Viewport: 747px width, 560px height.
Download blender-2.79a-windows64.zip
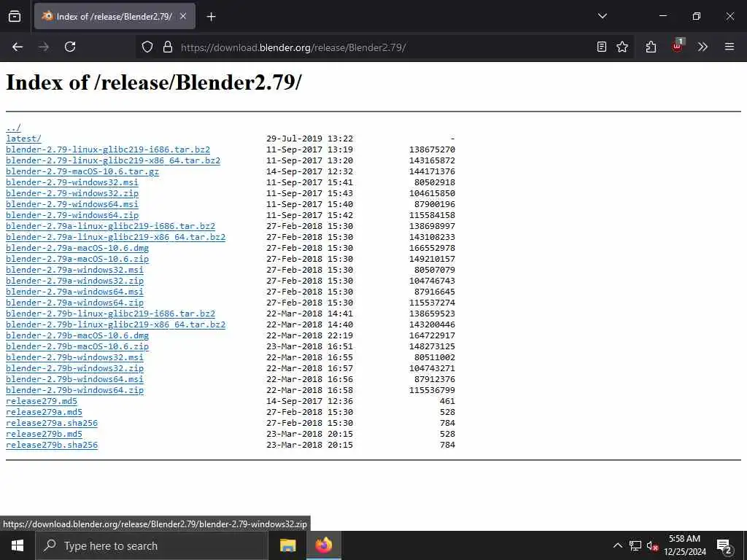click(x=75, y=303)
